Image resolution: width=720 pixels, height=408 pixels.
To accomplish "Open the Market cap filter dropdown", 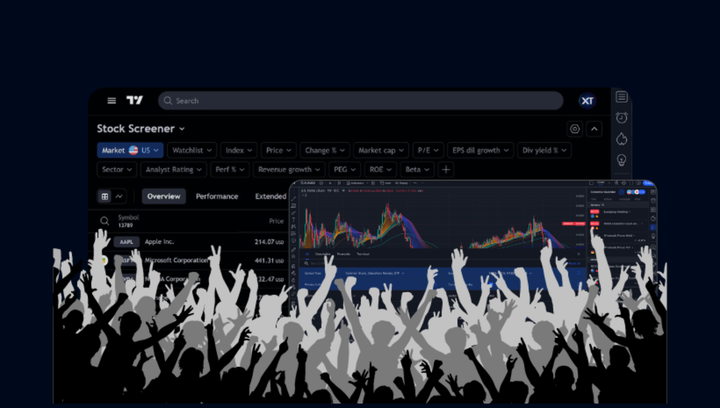I will 381,150.
